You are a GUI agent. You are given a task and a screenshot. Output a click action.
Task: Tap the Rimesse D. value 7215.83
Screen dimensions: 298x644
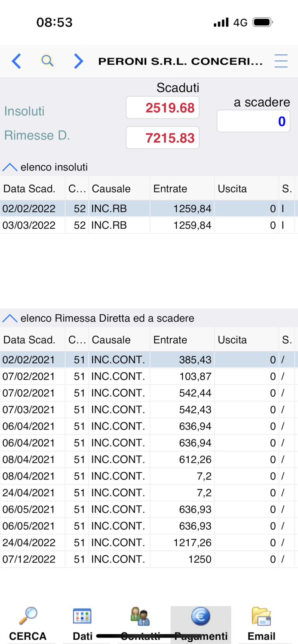pyautogui.click(x=163, y=138)
